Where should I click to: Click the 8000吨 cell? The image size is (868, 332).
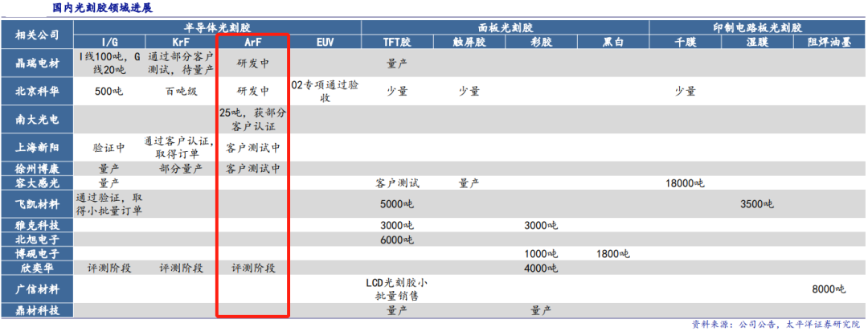point(829,289)
